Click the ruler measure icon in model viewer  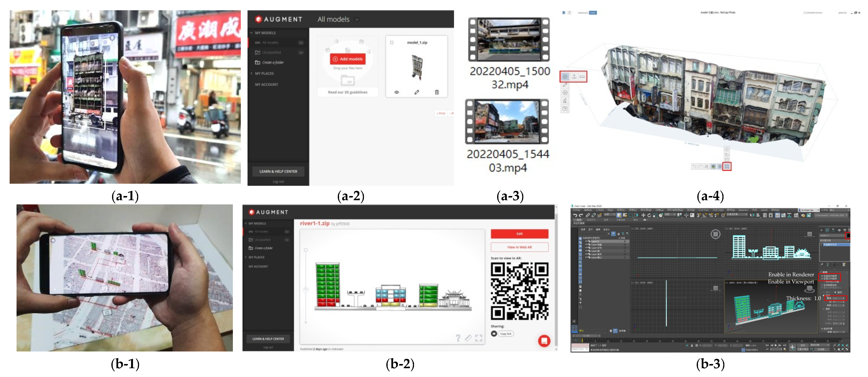(x=468, y=338)
